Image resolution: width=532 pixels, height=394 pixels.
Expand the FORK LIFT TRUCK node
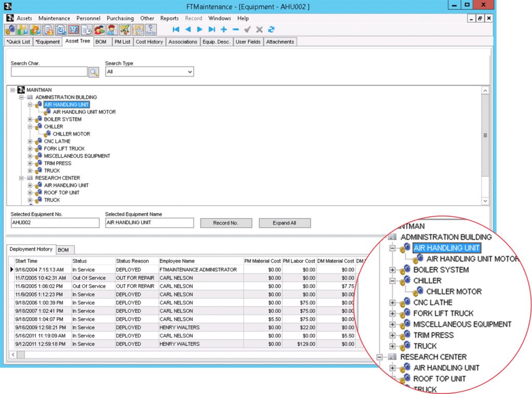(x=30, y=149)
